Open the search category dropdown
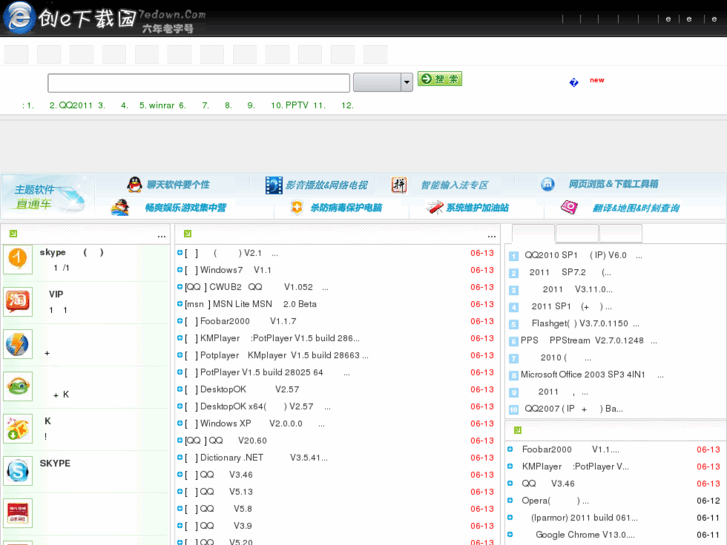727x545 pixels. tap(383, 83)
